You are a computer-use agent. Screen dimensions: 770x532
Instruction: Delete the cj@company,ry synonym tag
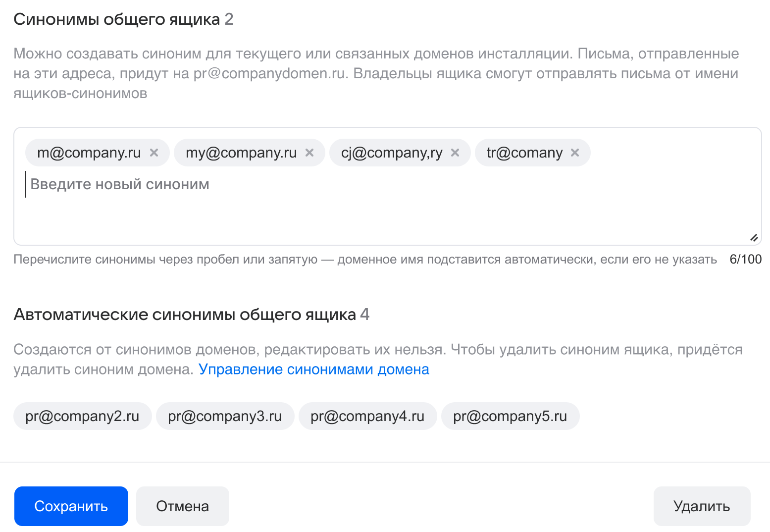click(455, 153)
